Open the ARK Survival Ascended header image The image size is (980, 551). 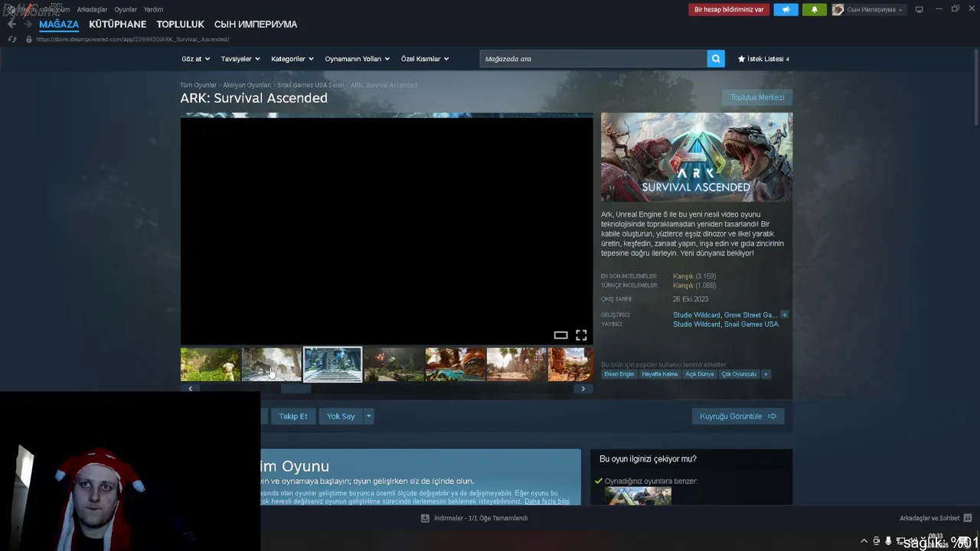[x=697, y=158]
